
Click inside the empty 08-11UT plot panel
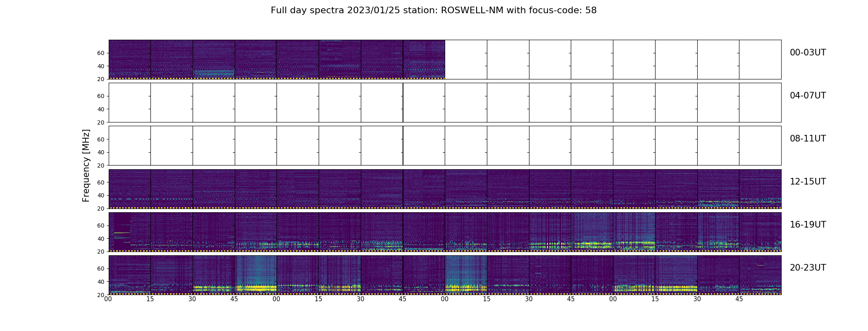click(445, 146)
